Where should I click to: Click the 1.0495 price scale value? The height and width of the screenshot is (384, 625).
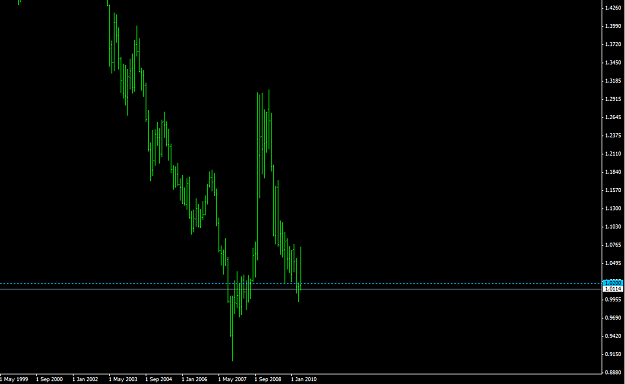click(613, 263)
